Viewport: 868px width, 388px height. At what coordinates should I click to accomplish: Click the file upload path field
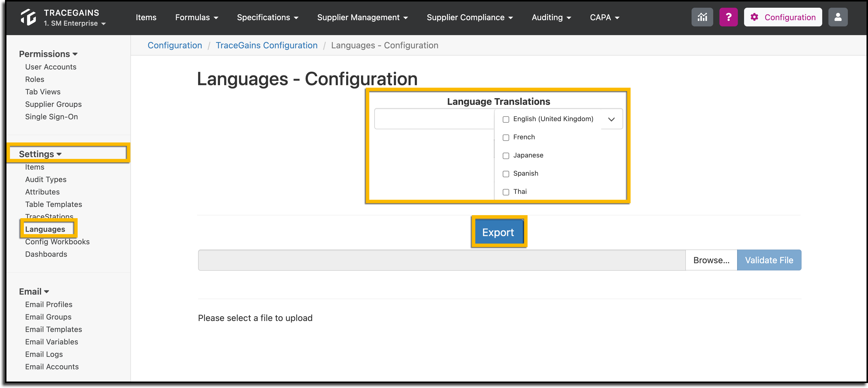[442, 260]
